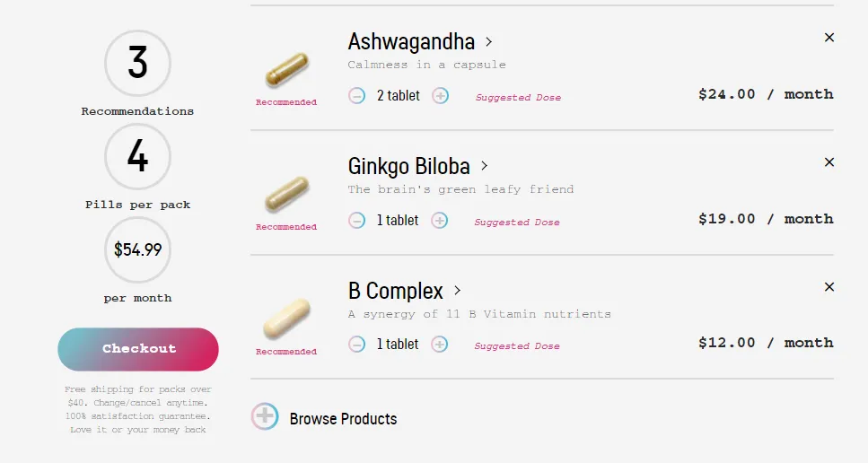
Task: Expand B Complex details chevron
Action: coord(457,291)
